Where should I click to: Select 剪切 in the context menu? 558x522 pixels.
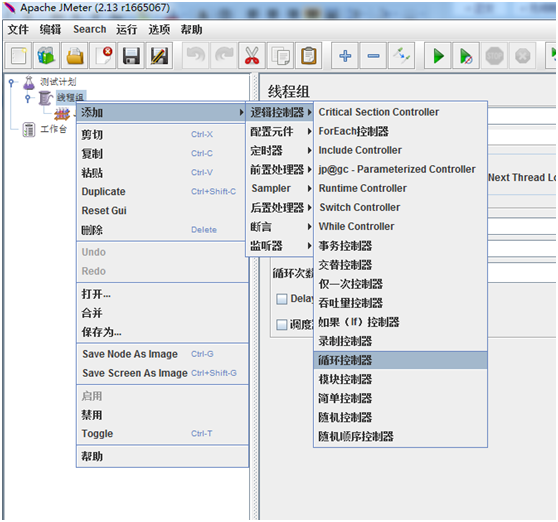(162, 135)
